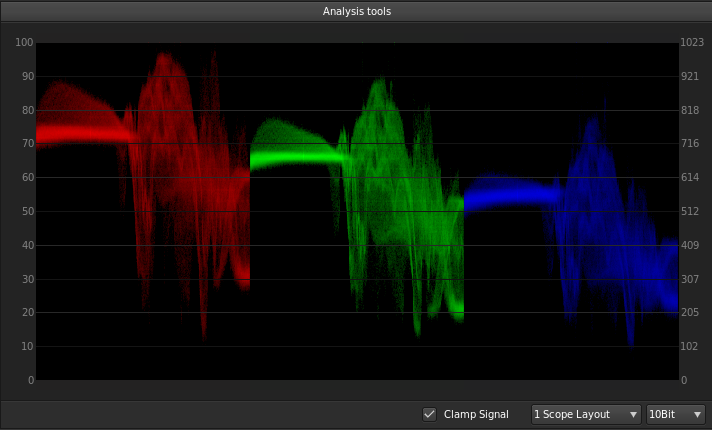Open the 1 Scope Layout dropdown
The height and width of the screenshot is (430, 712).
[586, 414]
